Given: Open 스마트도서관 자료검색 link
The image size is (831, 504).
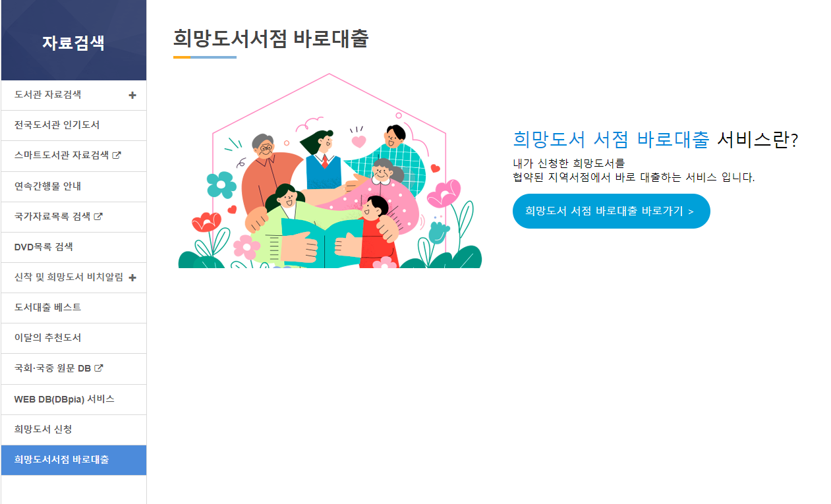Looking at the screenshot, I should pos(61,156).
